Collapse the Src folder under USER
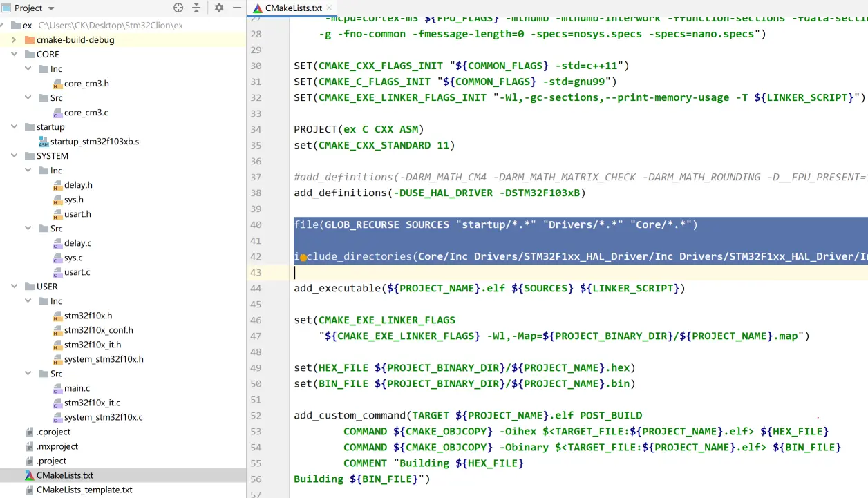 28,374
